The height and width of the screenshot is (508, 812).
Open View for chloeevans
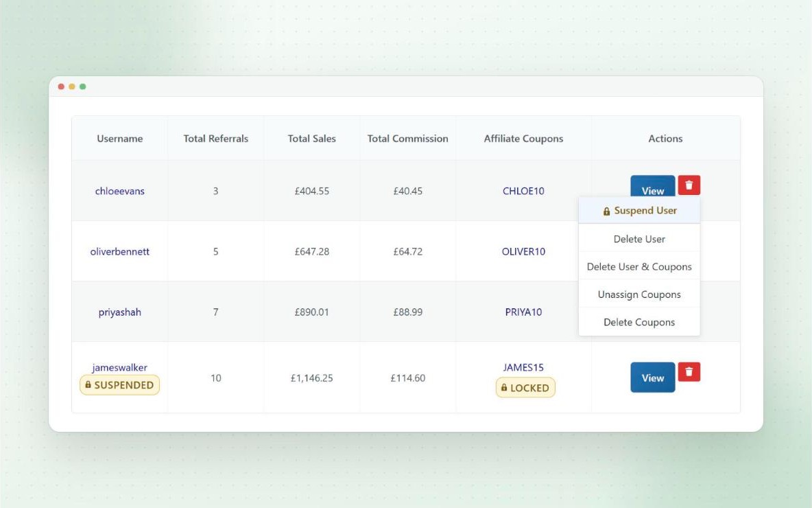[x=652, y=186]
